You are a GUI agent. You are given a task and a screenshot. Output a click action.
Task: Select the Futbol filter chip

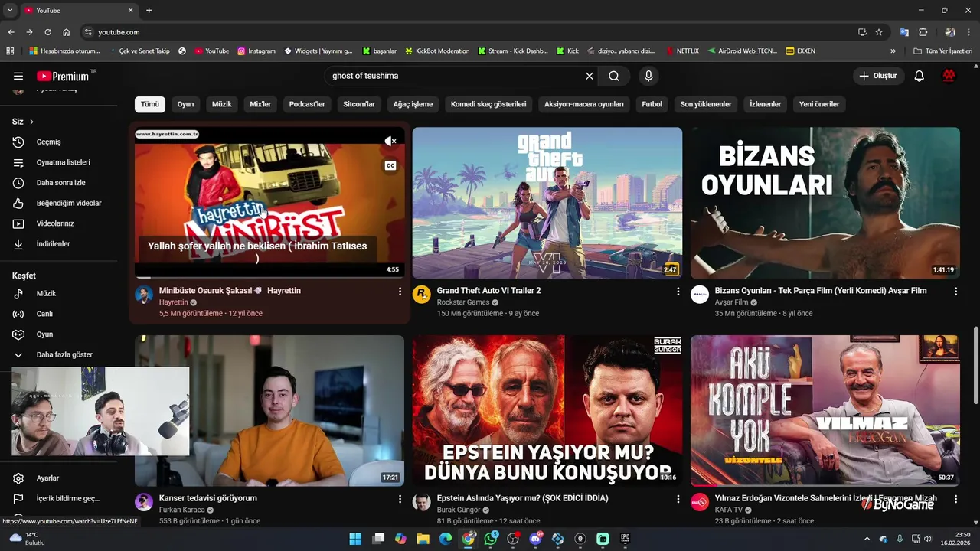[652, 104]
